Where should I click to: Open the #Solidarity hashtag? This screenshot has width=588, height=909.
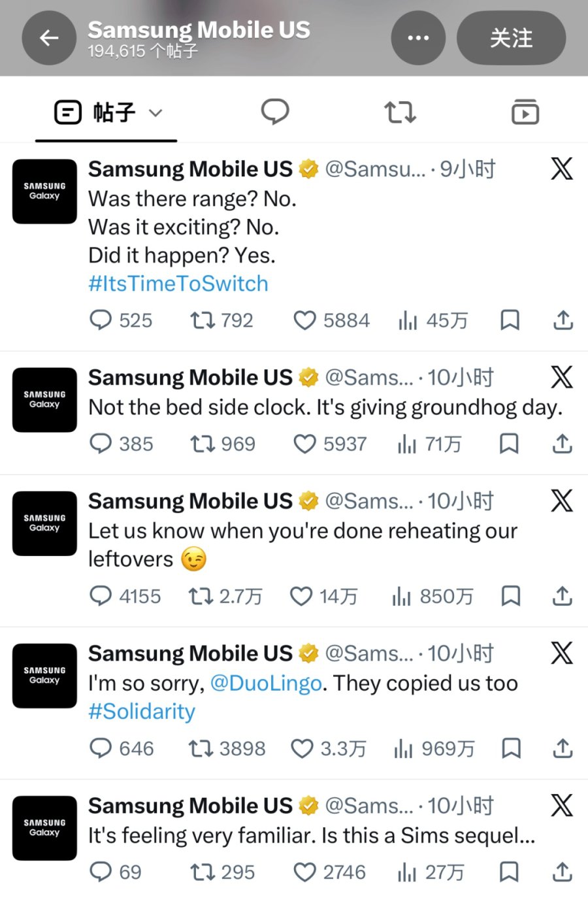pos(142,711)
